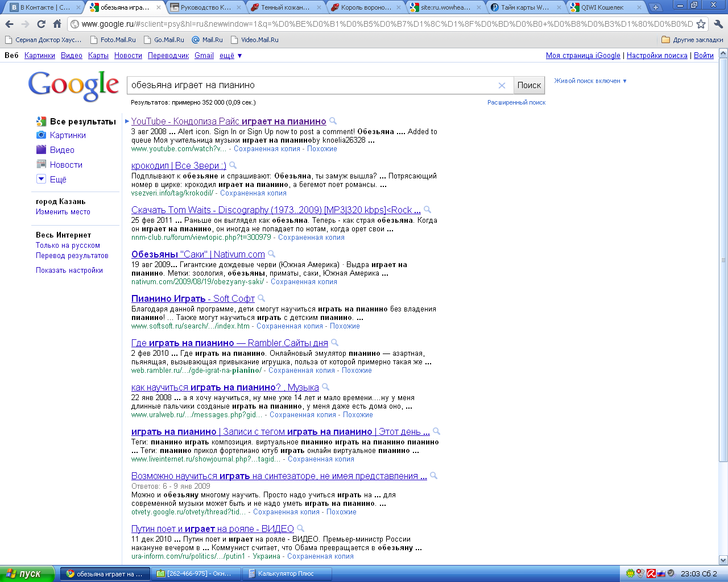This screenshot has height=582, width=728.
Task: Go back with the browser back arrow
Action: click(x=9, y=24)
